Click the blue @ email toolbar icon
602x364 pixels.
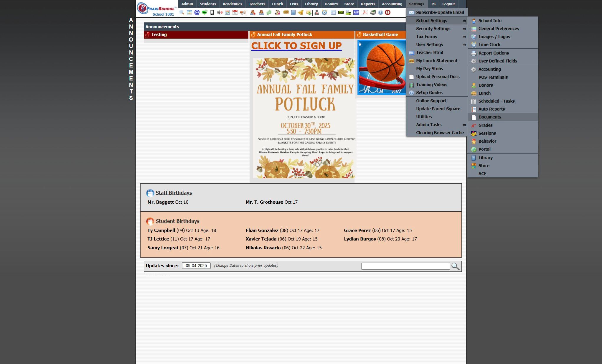197,12
